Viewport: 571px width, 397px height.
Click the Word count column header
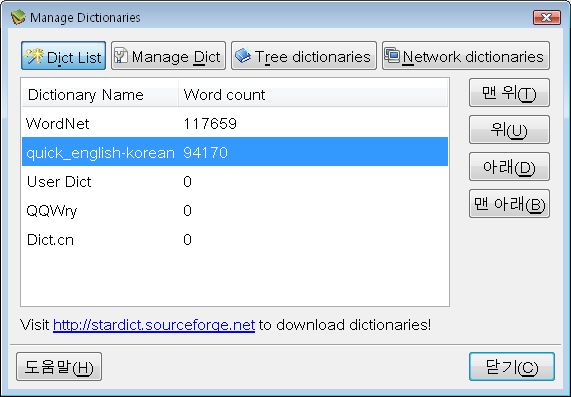[x=313, y=94]
